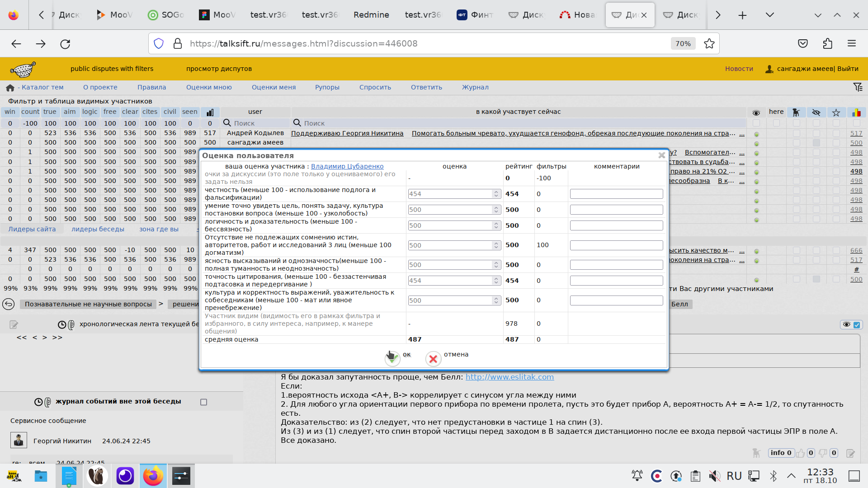Click stepper arrows on культура и корректность field
This screenshot has width=868, height=488.
tap(496, 300)
